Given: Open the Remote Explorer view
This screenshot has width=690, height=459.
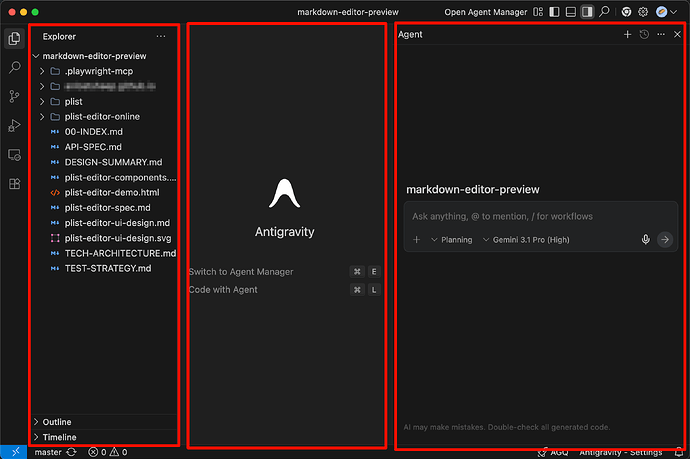Looking at the screenshot, I should tap(14, 155).
